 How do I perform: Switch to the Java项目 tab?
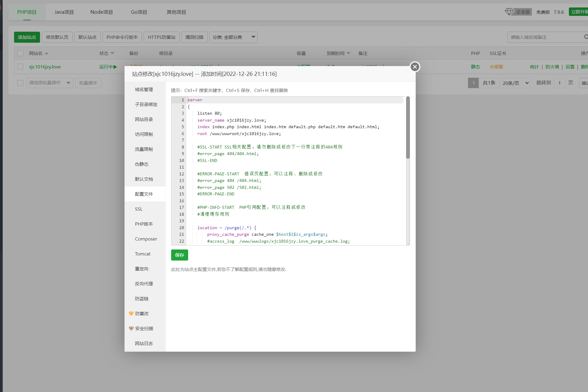(x=64, y=12)
